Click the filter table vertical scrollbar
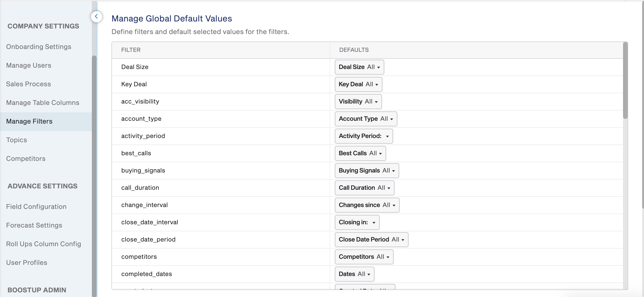Screen dimensions: 644x297 point(625,80)
